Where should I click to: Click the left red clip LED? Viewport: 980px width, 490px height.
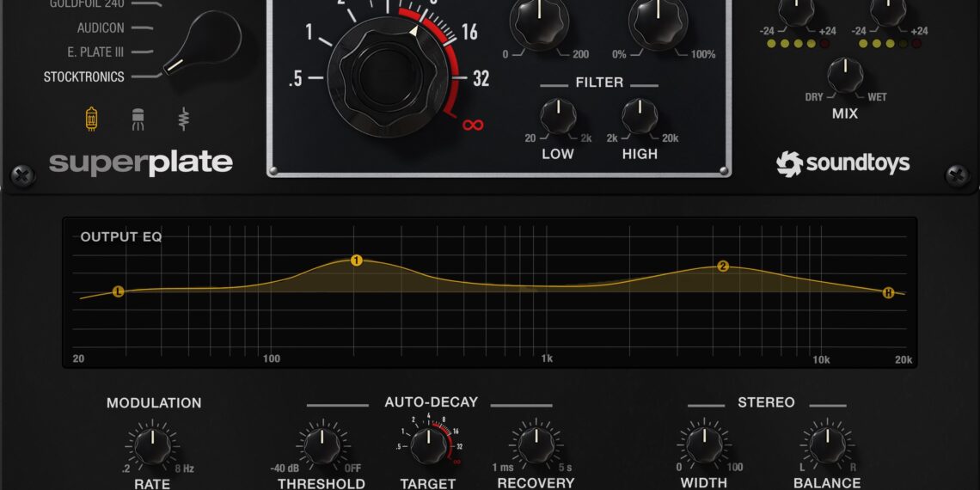tap(825, 44)
